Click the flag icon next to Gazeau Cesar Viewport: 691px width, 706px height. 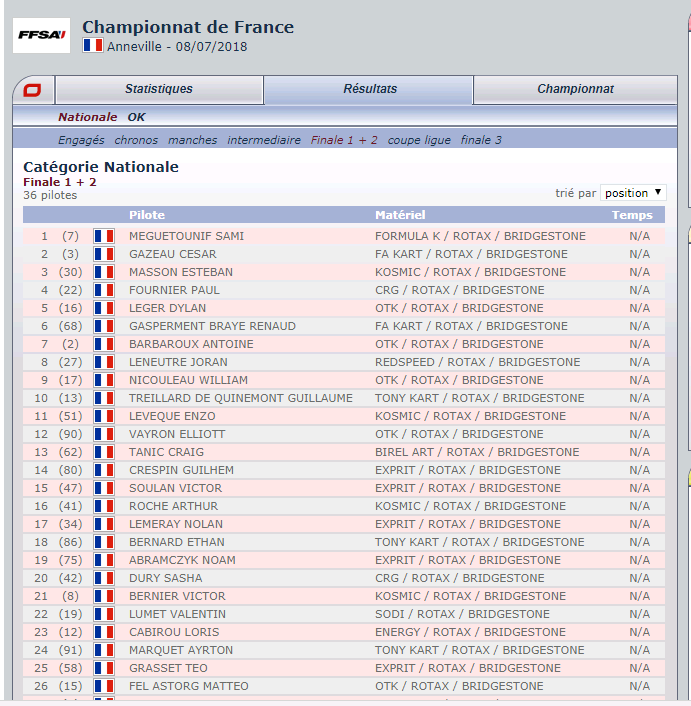[104, 254]
